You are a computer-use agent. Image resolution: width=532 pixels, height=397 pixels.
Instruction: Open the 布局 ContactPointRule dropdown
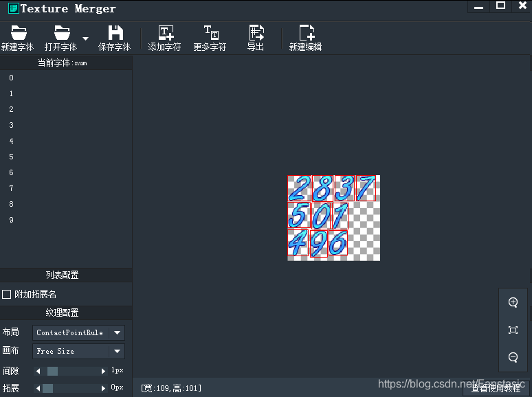click(x=79, y=332)
